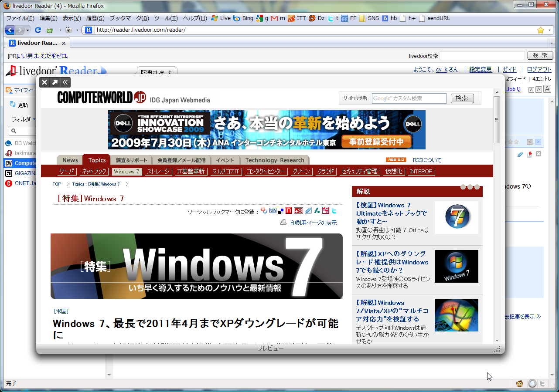Open the address bar URL dropdown arrow
Image resolution: width=559 pixels, height=392 pixels.
[x=549, y=30]
